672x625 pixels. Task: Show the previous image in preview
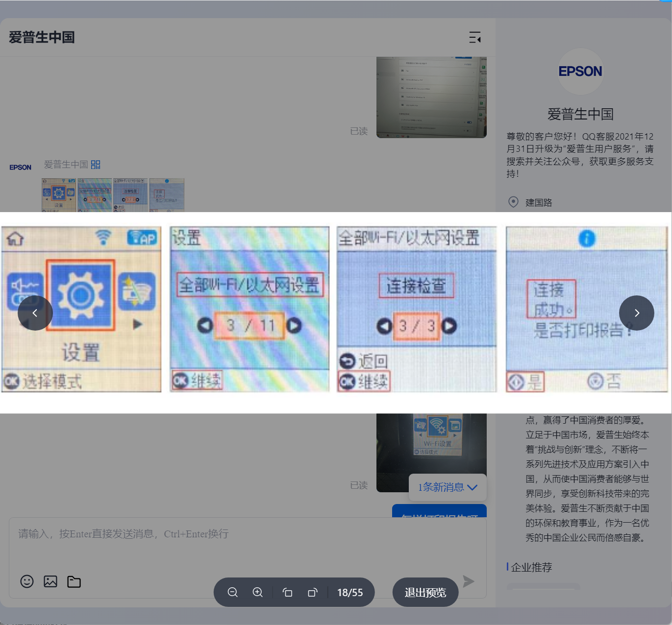pos(35,313)
